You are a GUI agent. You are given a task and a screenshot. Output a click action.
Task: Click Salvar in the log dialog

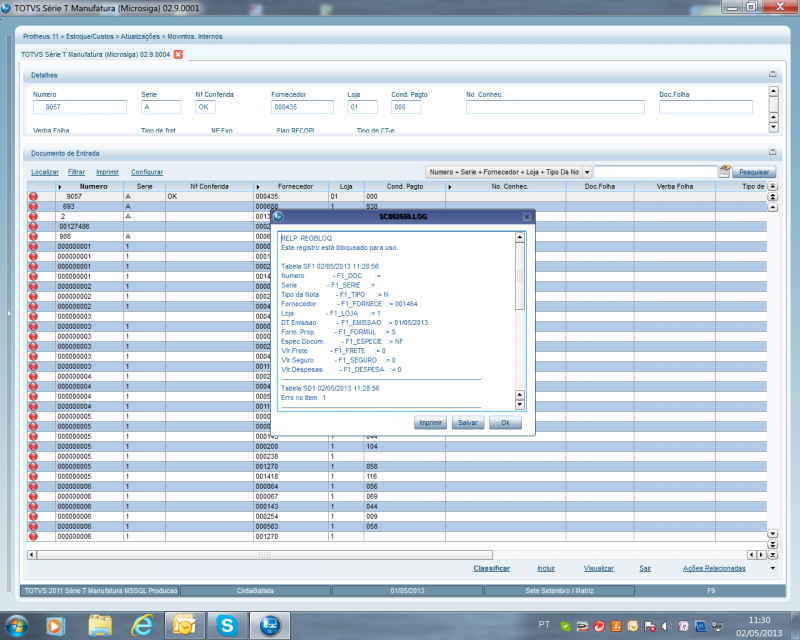[x=467, y=423]
